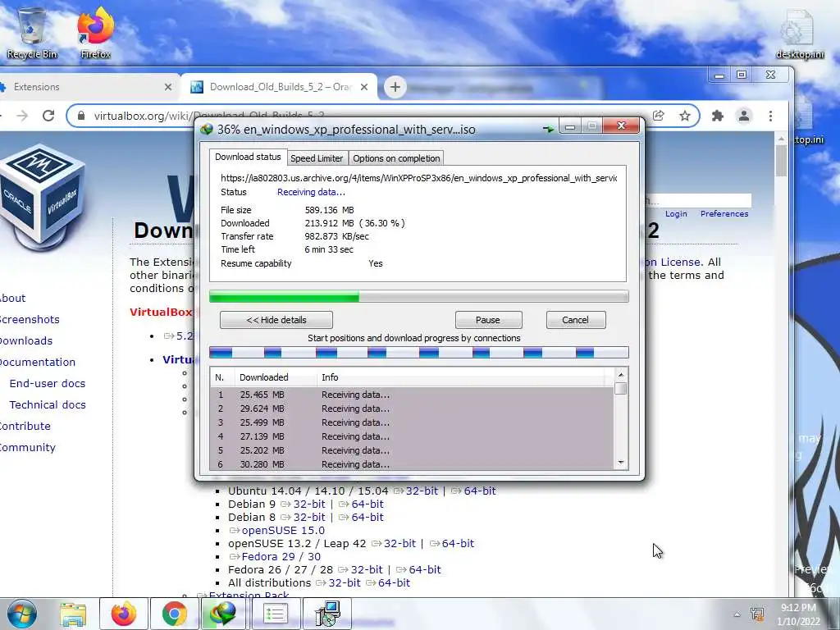Click the desktop.ini file icon at top right
This screenshot has width=840, height=630.
(800, 33)
